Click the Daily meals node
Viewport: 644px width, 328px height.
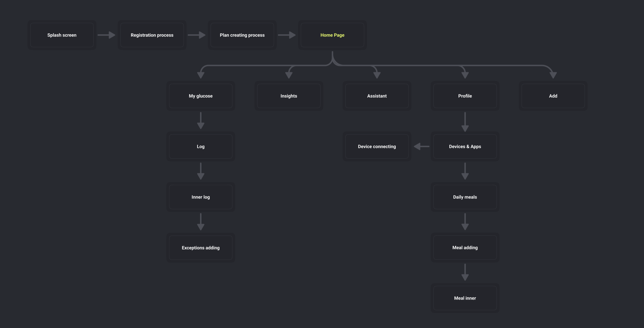[x=465, y=197]
